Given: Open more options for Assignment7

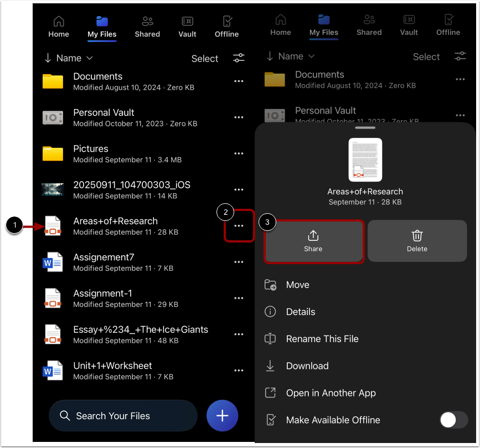Looking at the screenshot, I should (x=239, y=262).
